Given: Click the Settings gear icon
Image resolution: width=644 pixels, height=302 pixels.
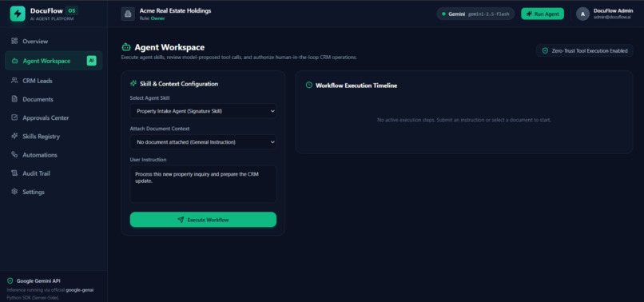Looking at the screenshot, I should click(14, 192).
